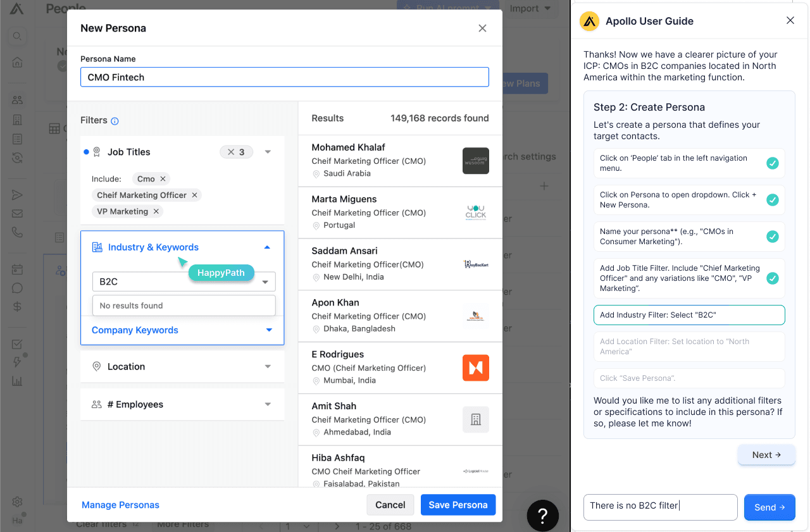Screen dimensions: 810x532
Task: Expand the Company Keywords section
Action: click(x=269, y=330)
